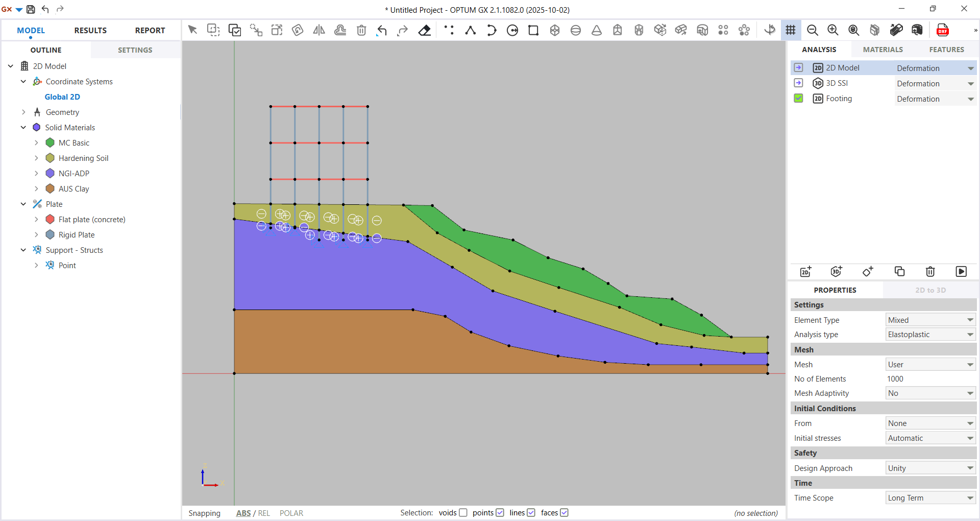Toggle the grid display icon
This screenshot has width=980, height=521.
[791, 30]
